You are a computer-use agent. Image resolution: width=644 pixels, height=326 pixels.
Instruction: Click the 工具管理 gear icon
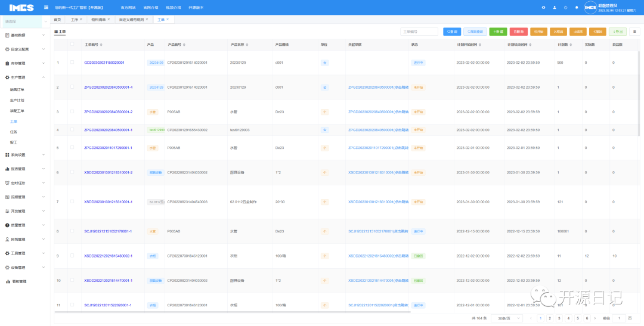[x=7, y=253]
